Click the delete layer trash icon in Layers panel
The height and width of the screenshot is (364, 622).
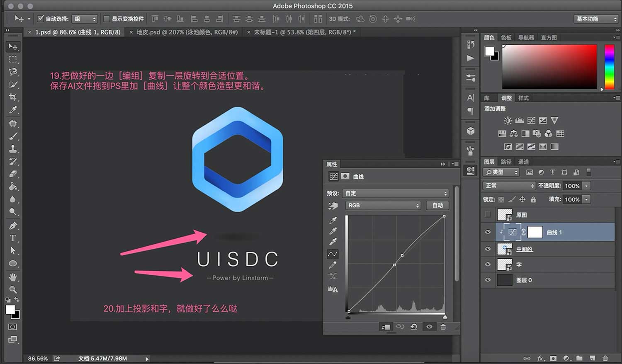(605, 358)
